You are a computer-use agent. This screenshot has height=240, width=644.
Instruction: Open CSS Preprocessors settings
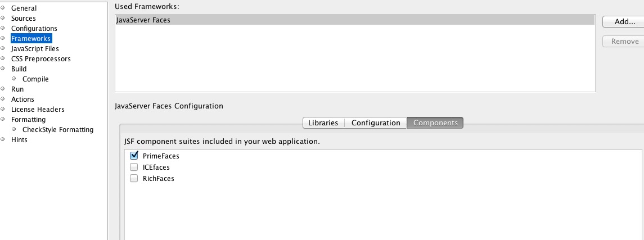click(40, 59)
